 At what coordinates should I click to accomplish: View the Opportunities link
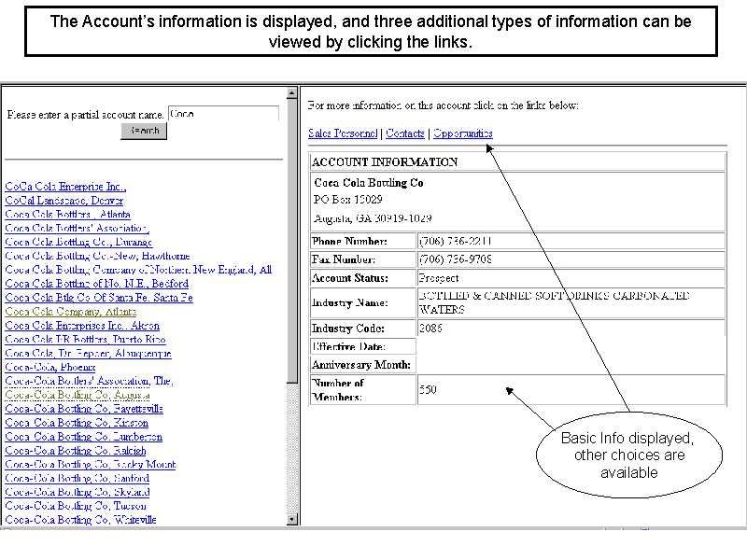[463, 133]
